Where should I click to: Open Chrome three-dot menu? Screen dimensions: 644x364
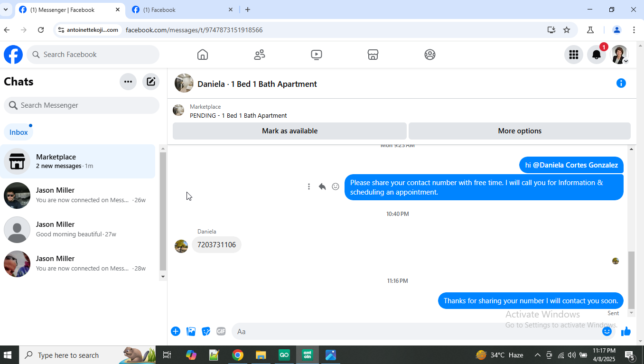634,30
